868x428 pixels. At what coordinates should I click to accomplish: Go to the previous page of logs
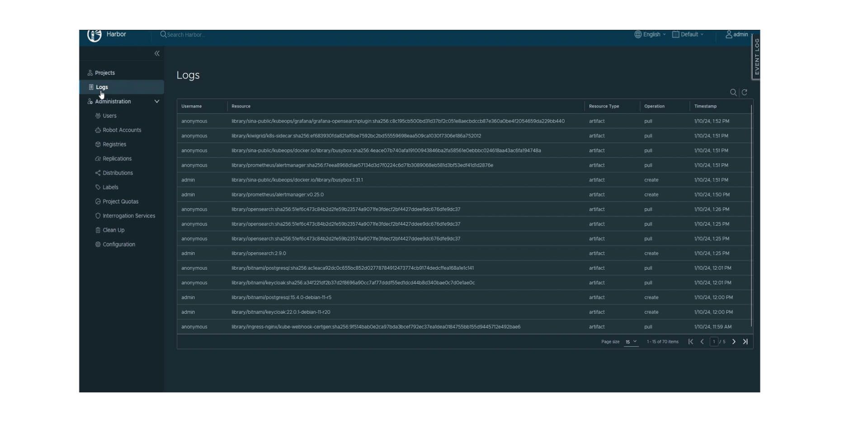(702, 342)
